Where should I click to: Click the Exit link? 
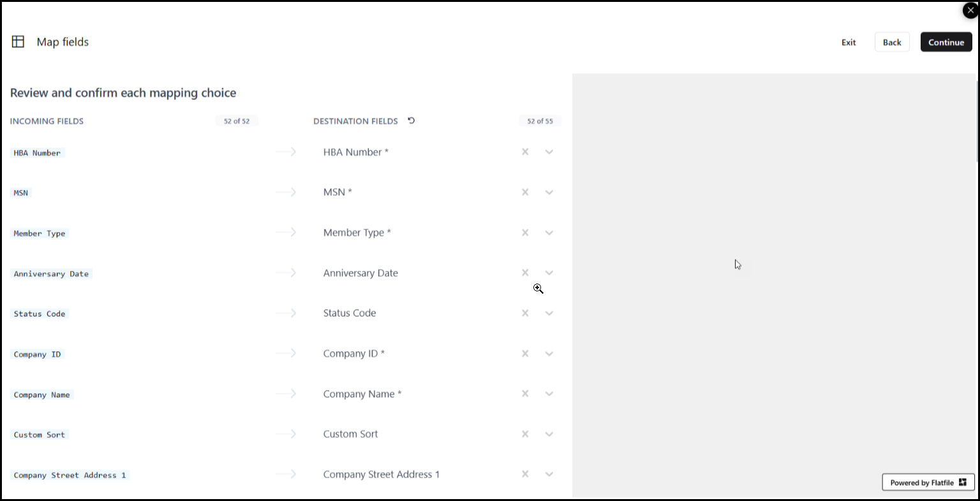coord(848,42)
